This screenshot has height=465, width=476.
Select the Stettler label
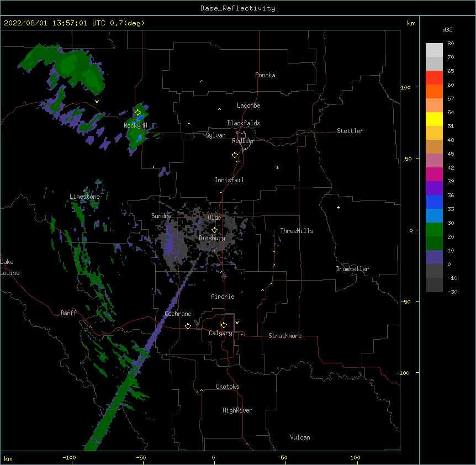pos(350,131)
